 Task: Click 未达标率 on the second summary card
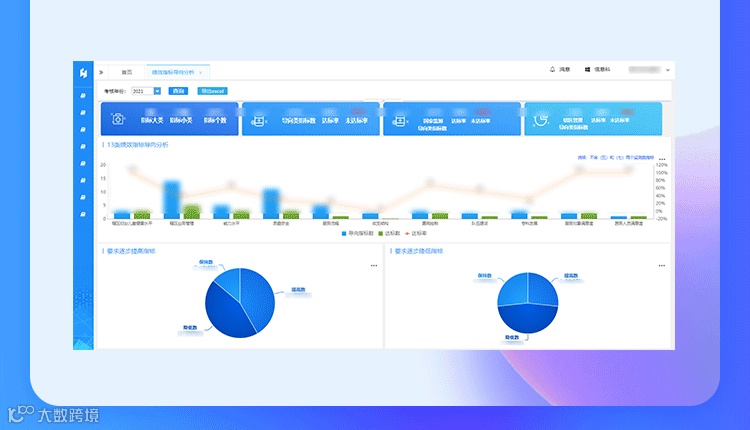356,121
